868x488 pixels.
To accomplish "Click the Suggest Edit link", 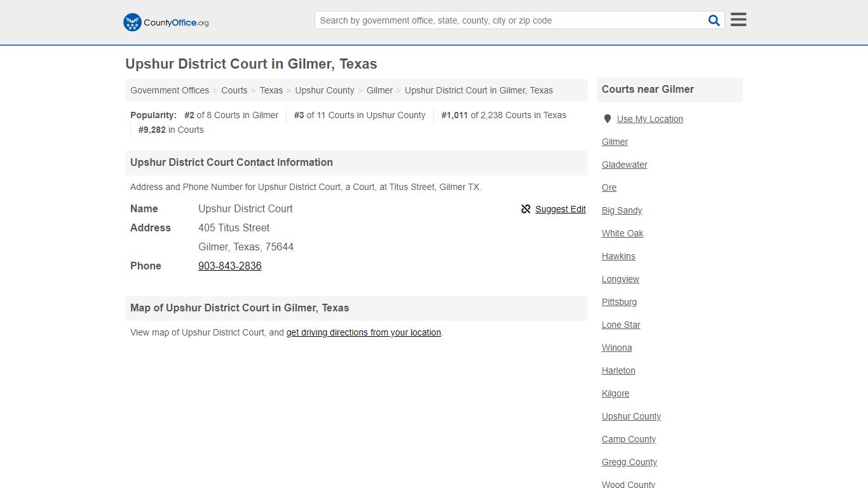I will coord(560,209).
